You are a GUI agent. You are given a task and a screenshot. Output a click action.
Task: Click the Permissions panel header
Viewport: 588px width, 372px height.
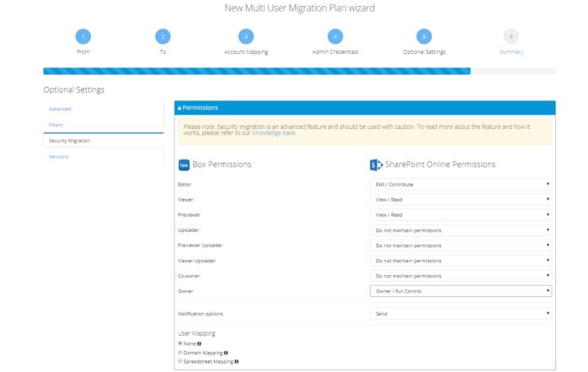click(x=365, y=108)
